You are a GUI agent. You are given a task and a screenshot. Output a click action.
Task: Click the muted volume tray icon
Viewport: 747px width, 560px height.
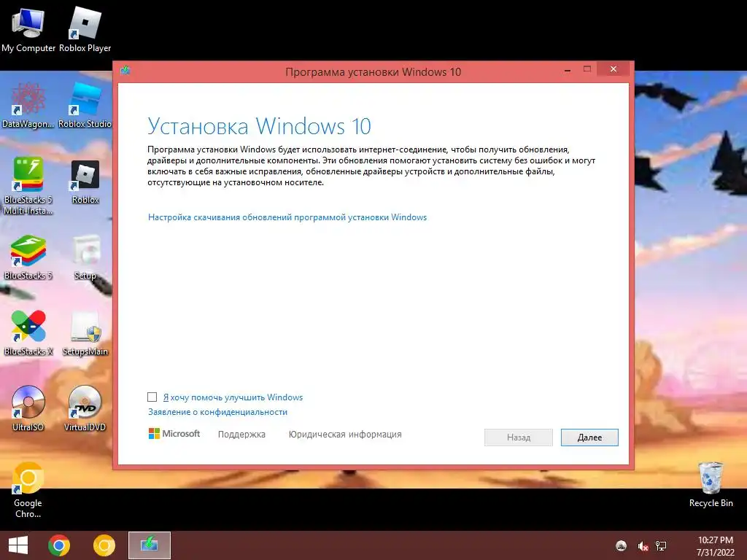[643, 546]
